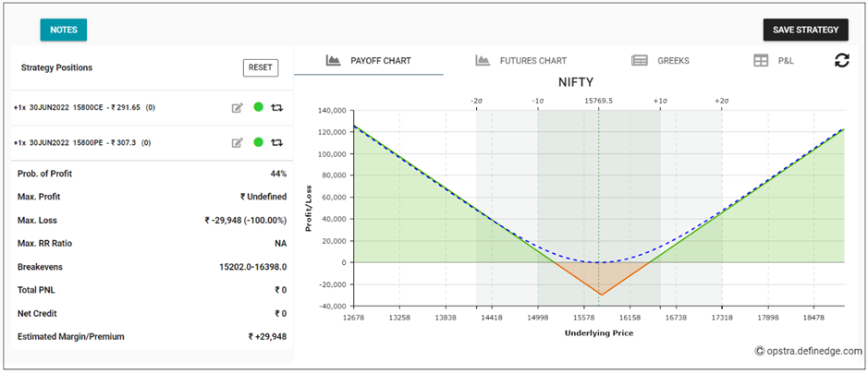Click the edit icon for 15800PE position
Image resolution: width=868 pixels, height=374 pixels.
(x=238, y=142)
